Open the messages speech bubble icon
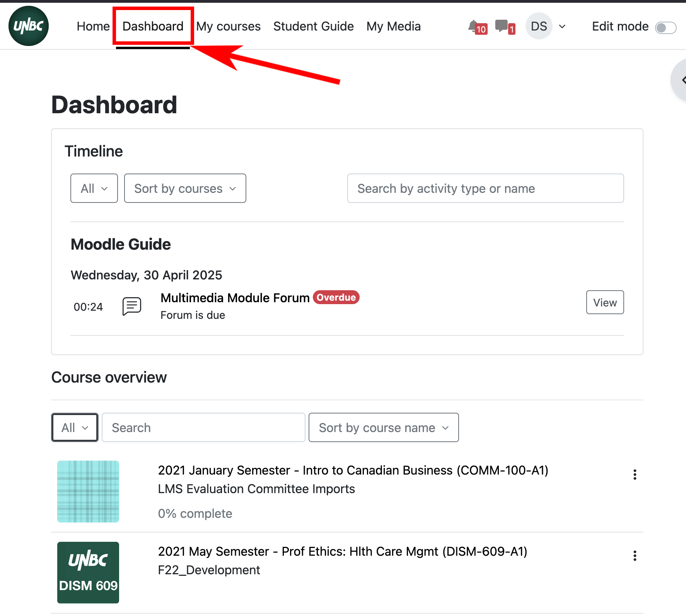Screen dimensions: 686x616 [x=502, y=26]
